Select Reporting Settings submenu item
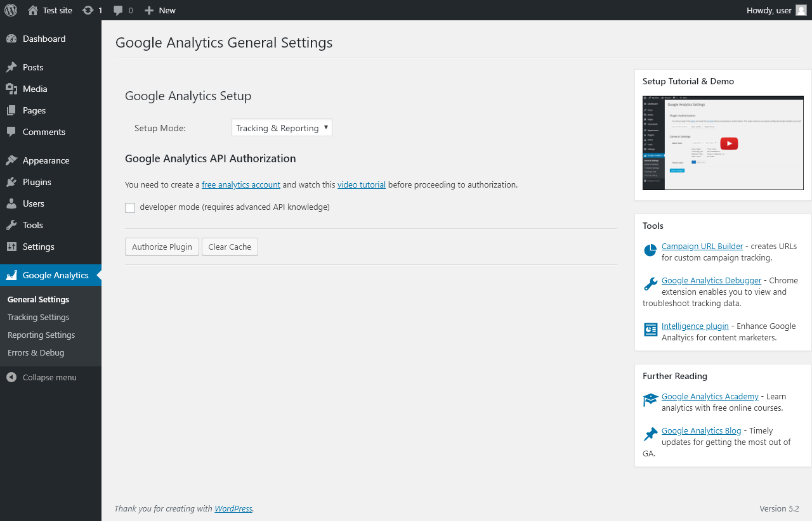The width and height of the screenshot is (812, 521). coord(41,335)
